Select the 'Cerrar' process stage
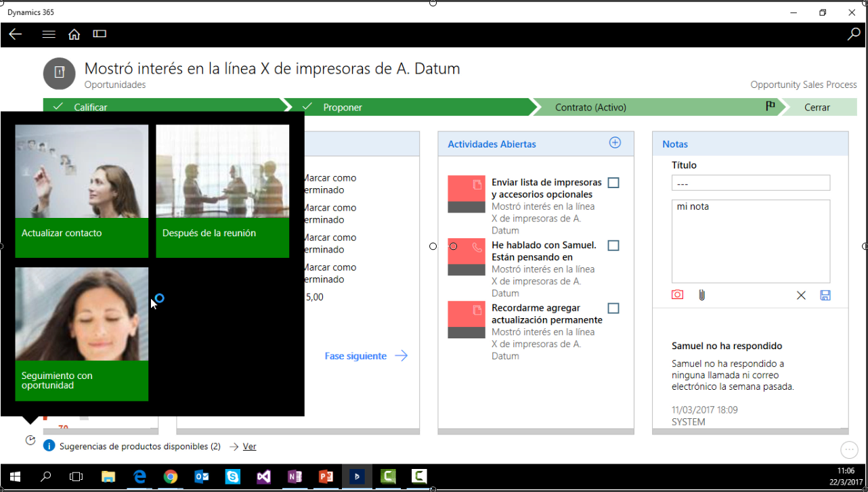868x492 pixels. (817, 107)
